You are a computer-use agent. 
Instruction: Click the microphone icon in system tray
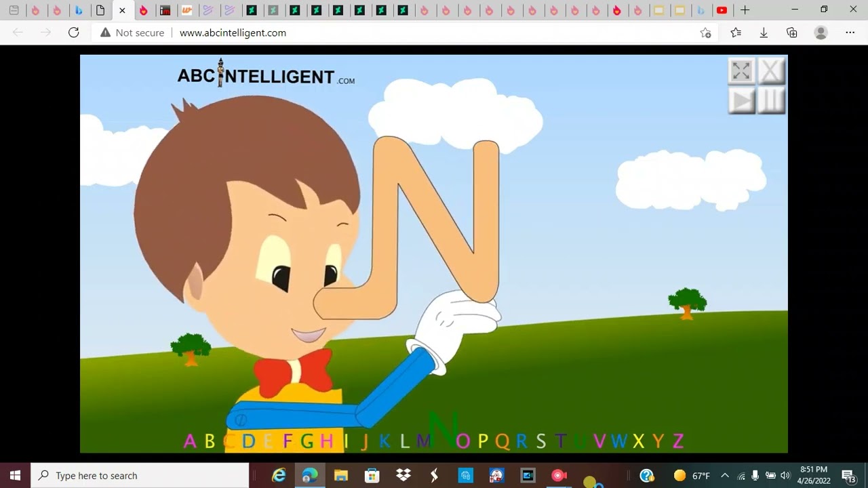pos(755,475)
